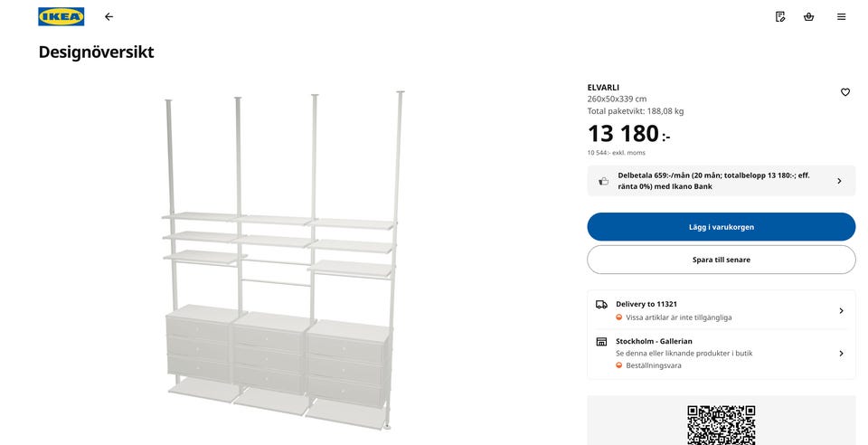This screenshot has width=868, height=445.
Task: Click the delivery truck icon
Action: [601, 305]
